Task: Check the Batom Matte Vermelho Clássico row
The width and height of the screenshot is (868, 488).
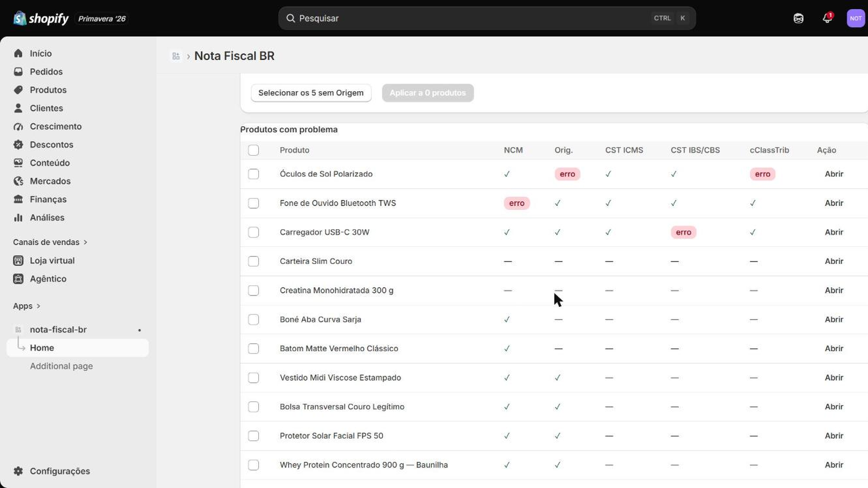Action: (x=253, y=349)
